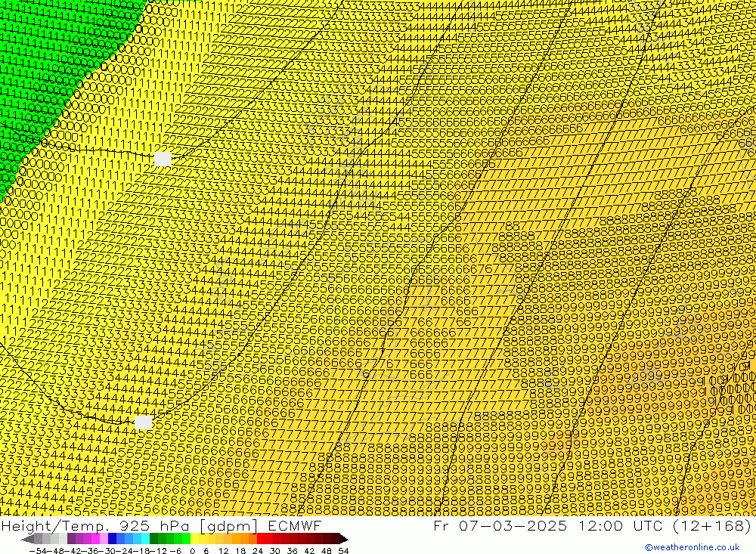
Task: Click the 'Height/Temp. 925 hPa [gdpm]' title text
Action: (x=130, y=526)
